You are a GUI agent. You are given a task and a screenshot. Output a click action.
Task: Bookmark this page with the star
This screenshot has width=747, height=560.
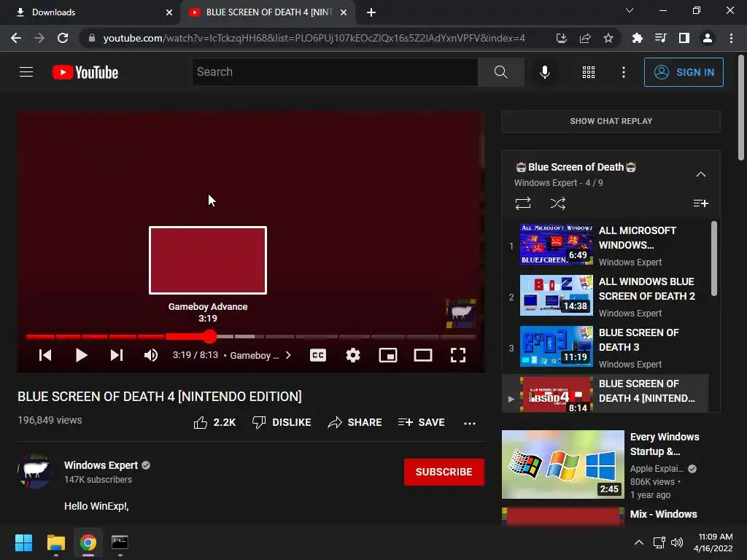[x=608, y=38]
